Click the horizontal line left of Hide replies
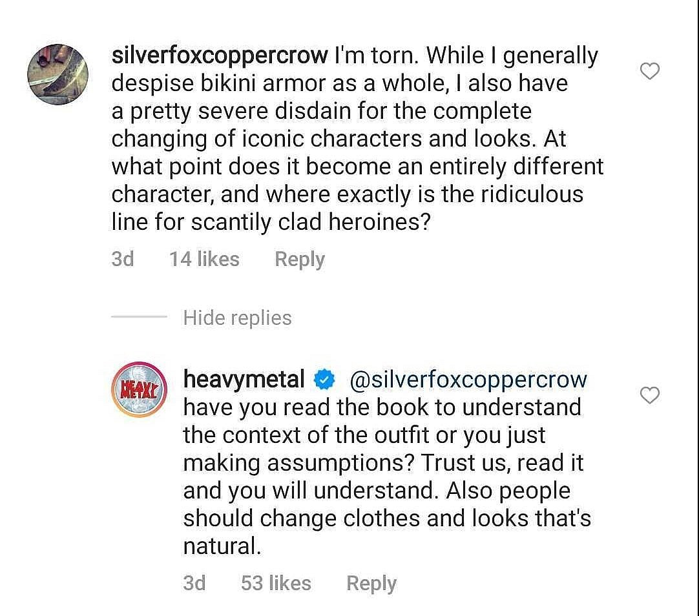Screen dimensions: 699x616 tap(139, 317)
